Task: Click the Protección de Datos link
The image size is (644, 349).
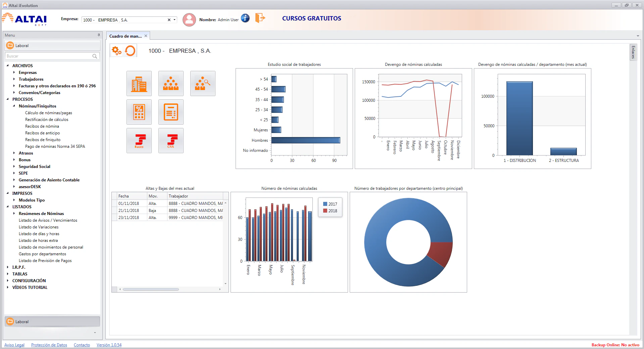Action: click(x=49, y=345)
